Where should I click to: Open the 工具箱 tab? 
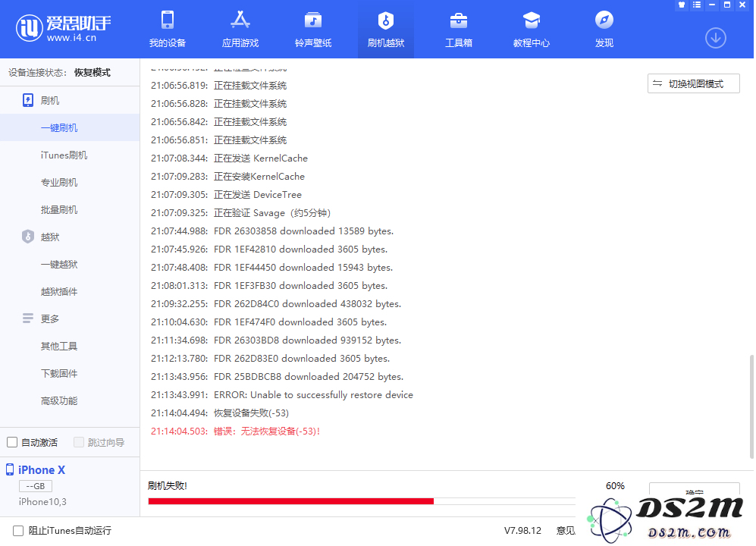[x=459, y=29]
